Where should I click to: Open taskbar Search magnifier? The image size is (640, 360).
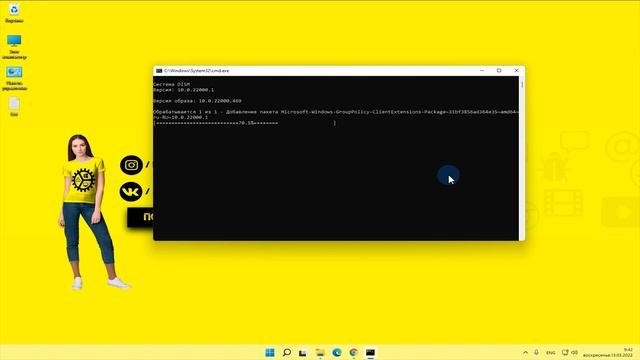(287, 352)
